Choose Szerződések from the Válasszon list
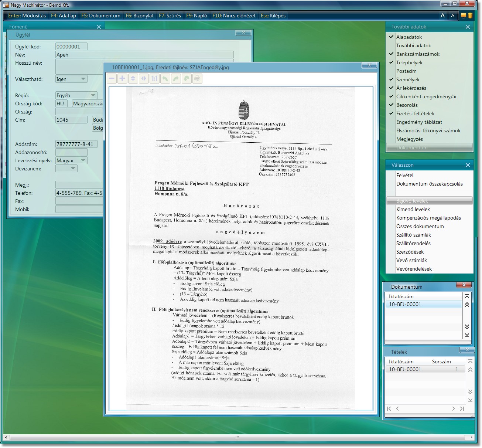This screenshot has width=482, height=448. click(x=410, y=252)
